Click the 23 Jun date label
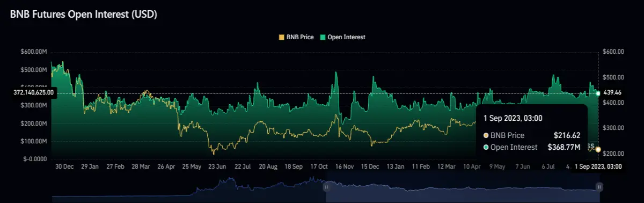 (x=218, y=167)
